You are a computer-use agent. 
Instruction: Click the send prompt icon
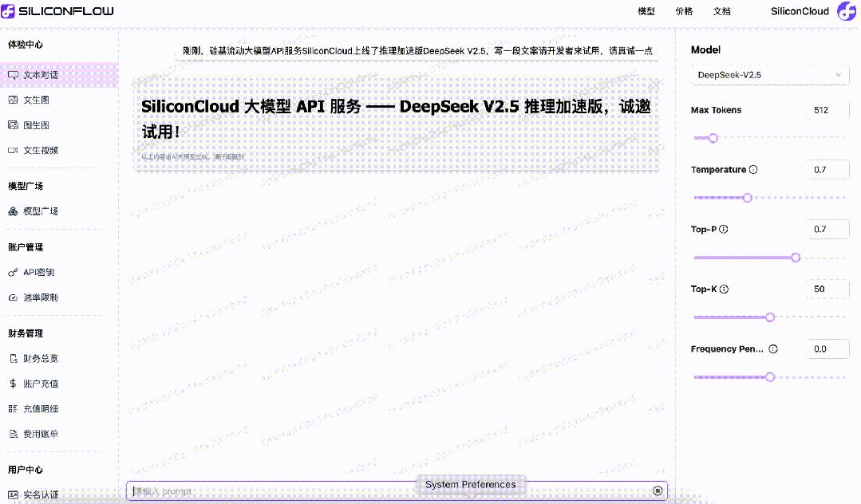point(657,490)
